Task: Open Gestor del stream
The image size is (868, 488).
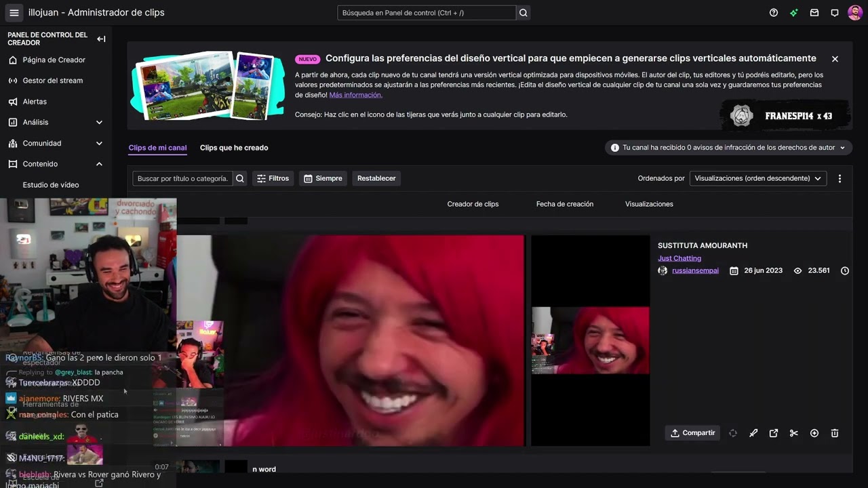Action: [x=53, y=81]
